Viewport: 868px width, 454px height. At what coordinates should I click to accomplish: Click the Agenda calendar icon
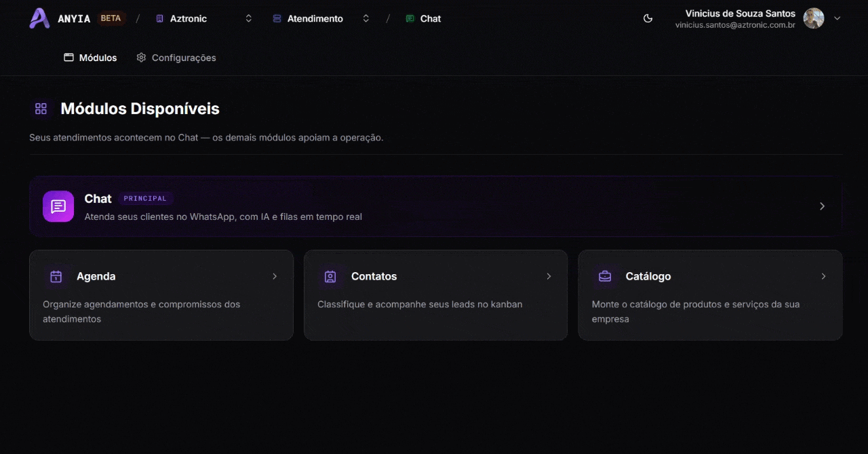pos(56,276)
